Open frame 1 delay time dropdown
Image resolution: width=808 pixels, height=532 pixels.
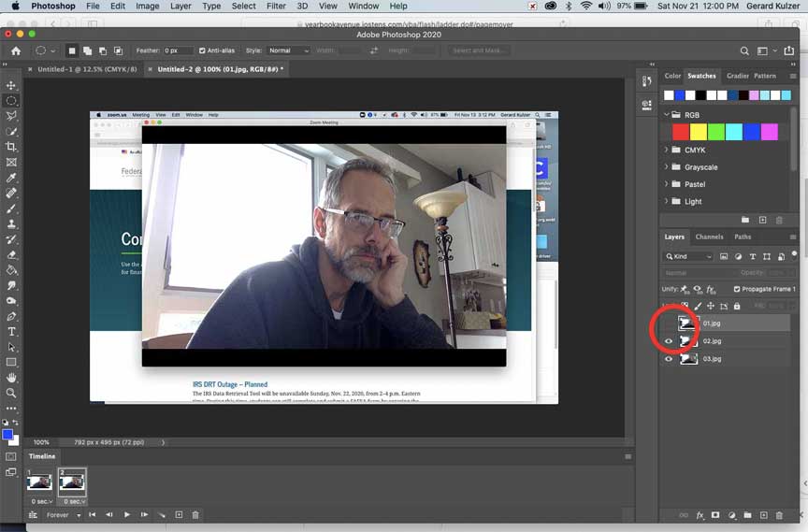tap(41, 501)
